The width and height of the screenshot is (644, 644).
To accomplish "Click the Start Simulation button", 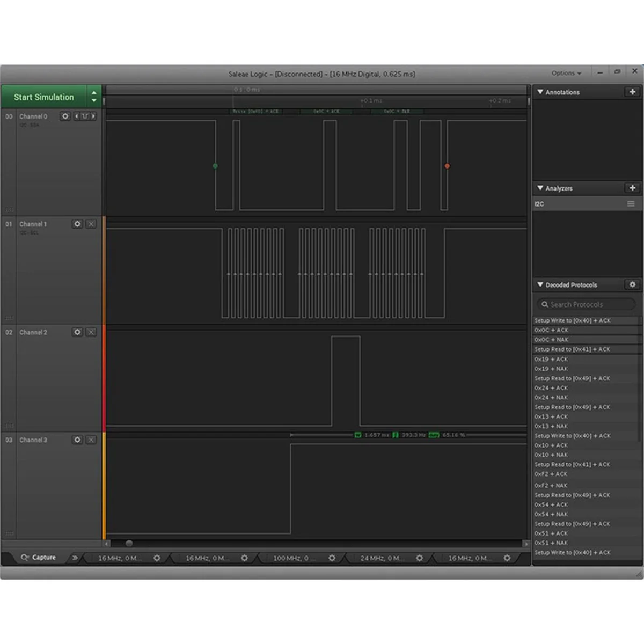I will tap(45, 97).
